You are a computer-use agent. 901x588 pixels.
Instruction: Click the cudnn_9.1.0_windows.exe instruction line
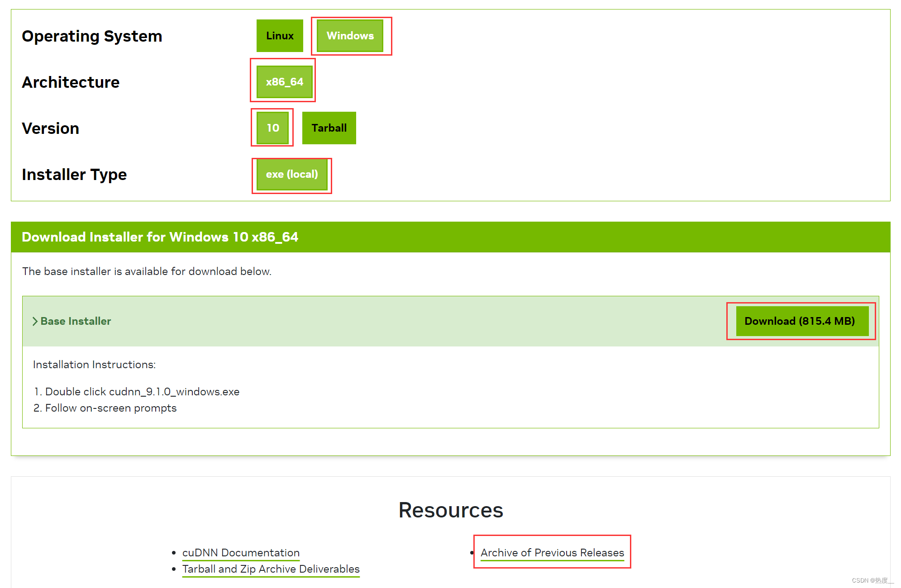pyautogui.click(x=142, y=392)
